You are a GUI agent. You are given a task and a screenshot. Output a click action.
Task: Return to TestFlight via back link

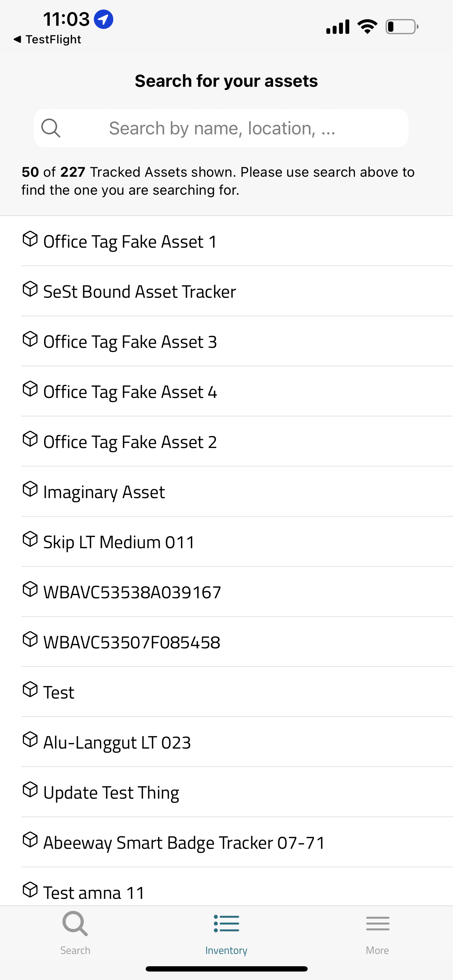point(48,39)
